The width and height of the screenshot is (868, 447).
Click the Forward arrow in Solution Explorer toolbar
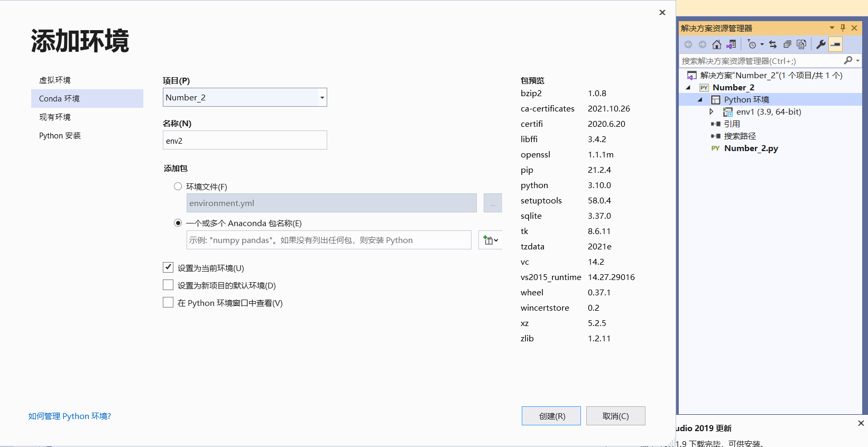point(702,44)
